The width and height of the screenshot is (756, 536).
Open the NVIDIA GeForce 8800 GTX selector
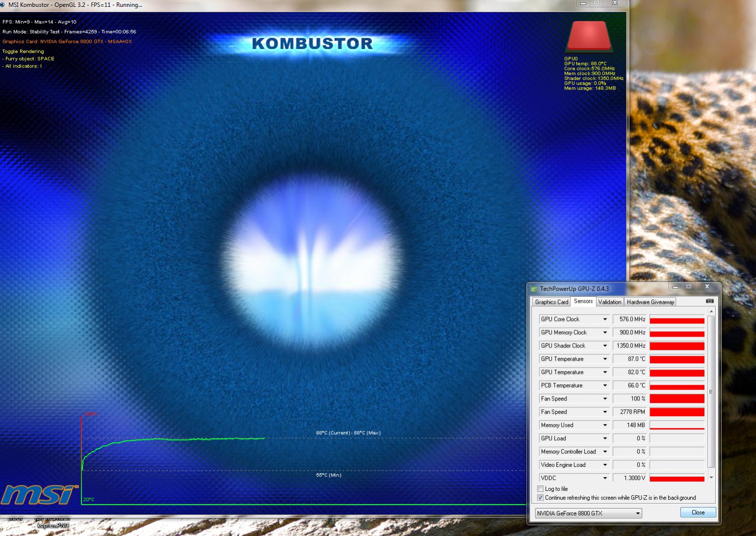click(588, 513)
